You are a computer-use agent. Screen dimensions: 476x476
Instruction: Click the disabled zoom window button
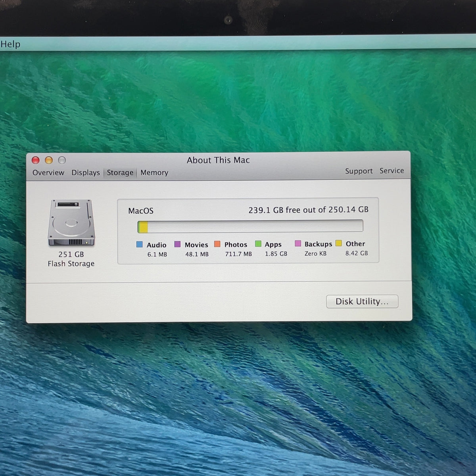[x=62, y=160]
